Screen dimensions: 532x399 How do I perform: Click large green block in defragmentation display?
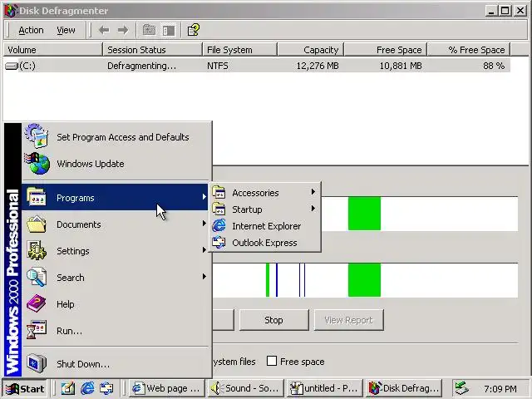(x=364, y=280)
